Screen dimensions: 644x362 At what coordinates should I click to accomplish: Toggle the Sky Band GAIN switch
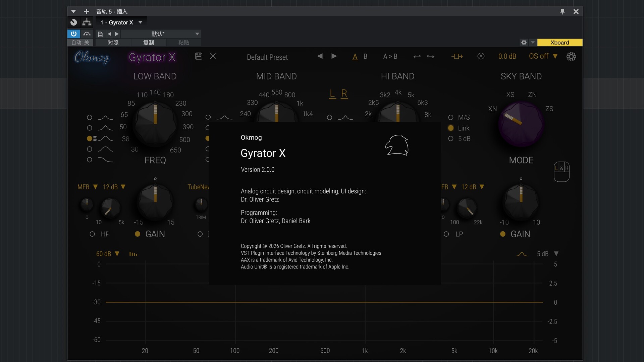coord(502,234)
